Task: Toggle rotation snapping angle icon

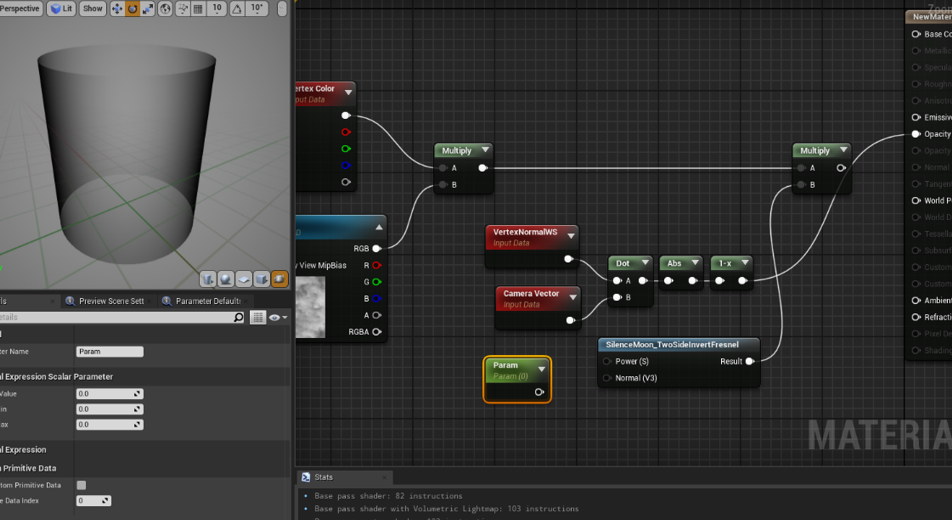Action: click(x=238, y=9)
